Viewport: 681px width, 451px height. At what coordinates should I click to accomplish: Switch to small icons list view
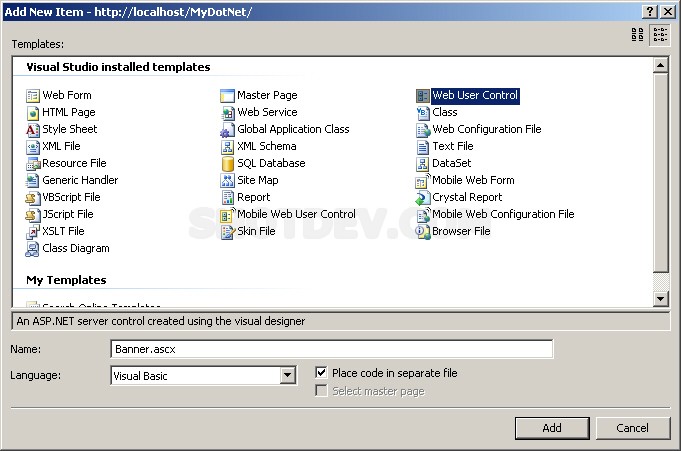[x=660, y=35]
